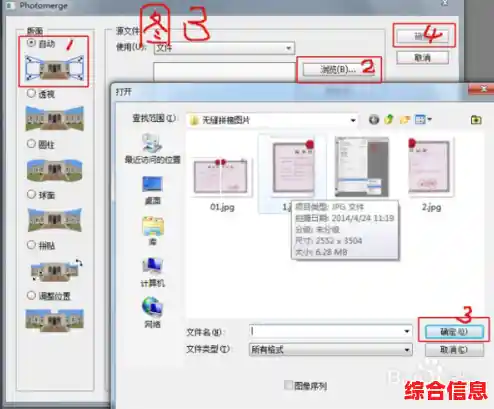The width and height of the screenshot is (494, 409).
Task: Open Recent Places (最近访问的位置) in sidebar
Action: point(152,149)
